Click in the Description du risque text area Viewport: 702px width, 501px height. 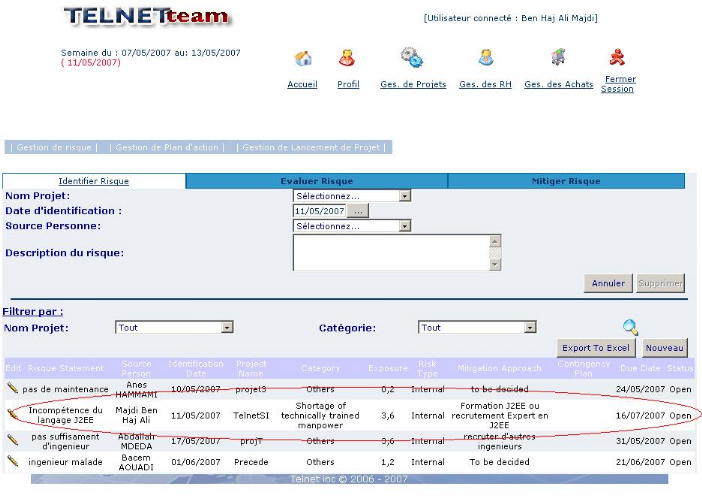(390, 252)
